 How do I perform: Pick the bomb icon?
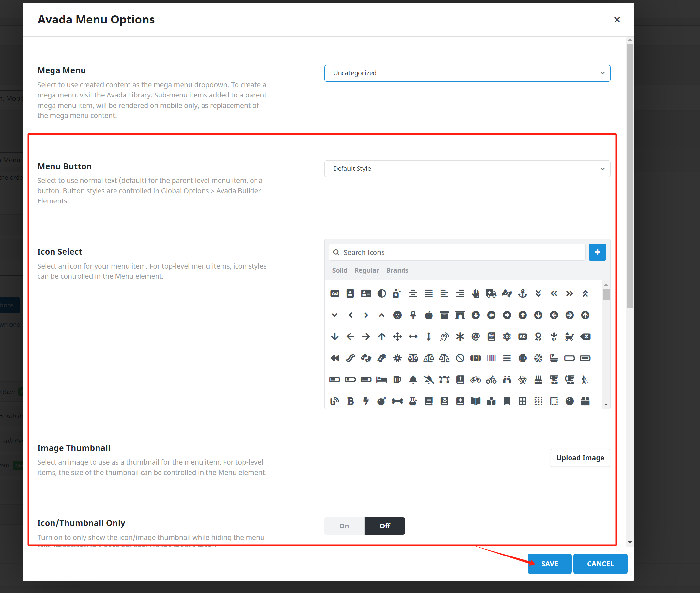[381, 401]
